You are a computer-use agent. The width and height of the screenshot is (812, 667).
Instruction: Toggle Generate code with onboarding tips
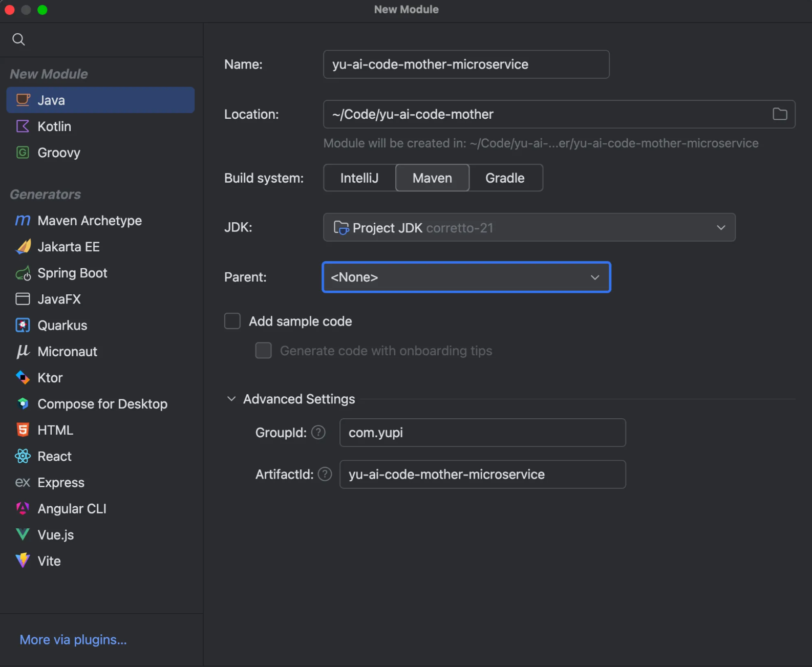(264, 351)
